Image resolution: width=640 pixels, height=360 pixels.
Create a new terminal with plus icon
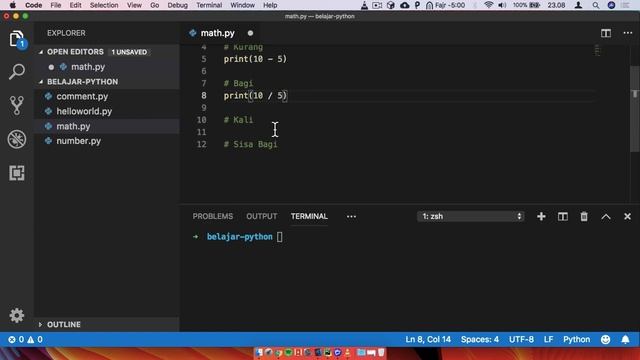[541, 216]
